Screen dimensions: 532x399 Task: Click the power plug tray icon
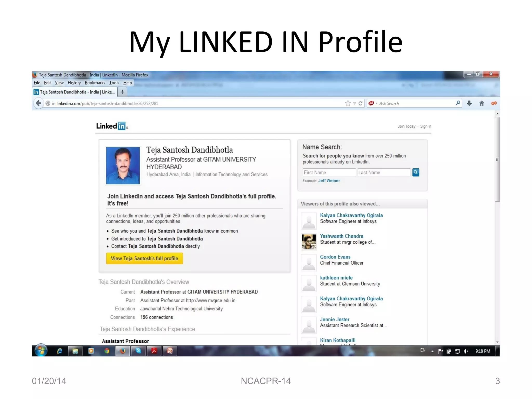pos(449,351)
